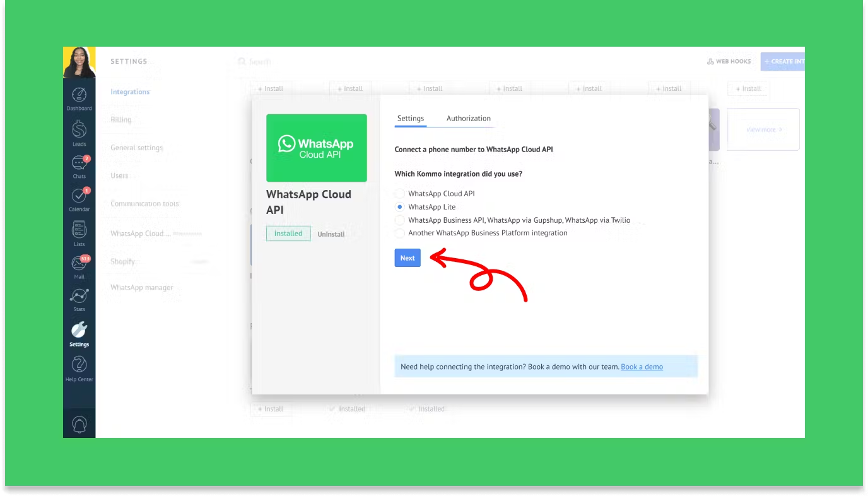Open the Chats icon in sidebar
The height and width of the screenshot is (496, 868).
(79, 163)
